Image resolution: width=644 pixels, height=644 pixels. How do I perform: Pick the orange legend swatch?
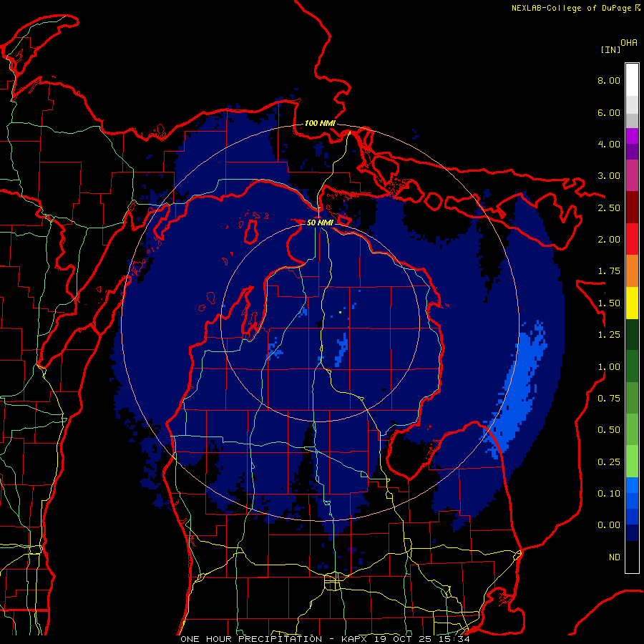pyautogui.click(x=632, y=271)
